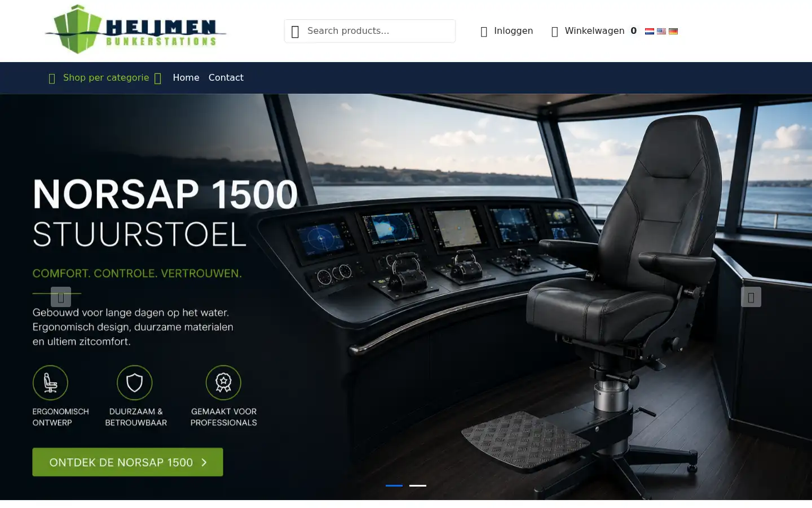Image resolution: width=812 pixels, height=508 pixels.
Task: Open the Contact menu item
Action: click(x=226, y=77)
